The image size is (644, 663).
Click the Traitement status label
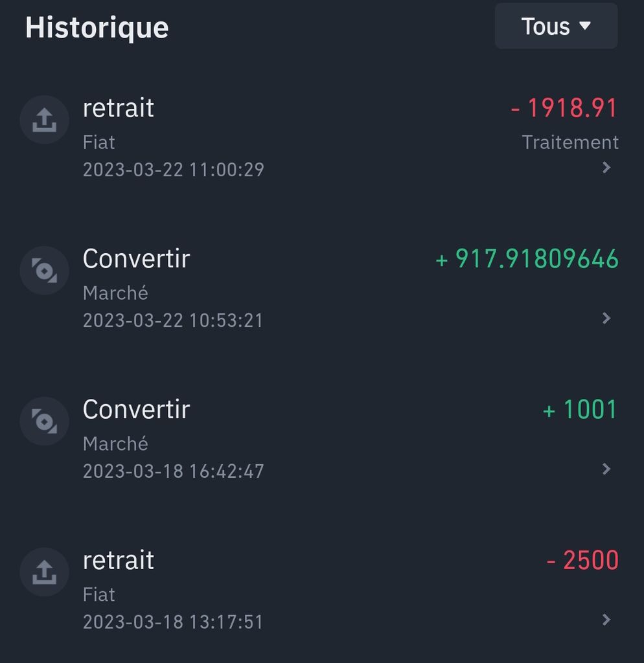pos(570,142)
